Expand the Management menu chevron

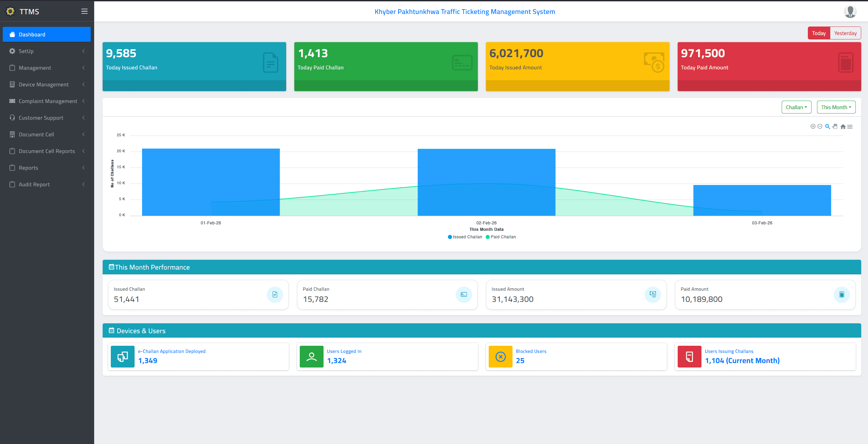[x=84, y=68]
